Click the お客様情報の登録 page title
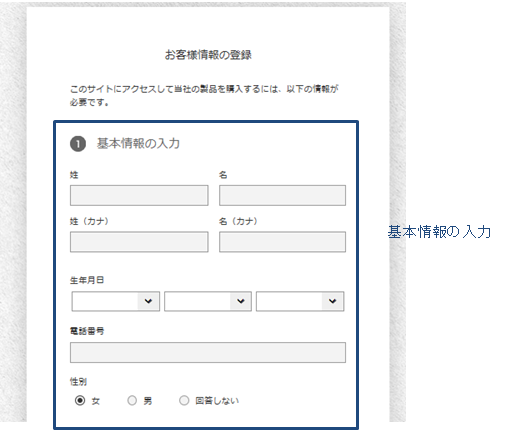511x447 pixels. (x=208, y=55)
